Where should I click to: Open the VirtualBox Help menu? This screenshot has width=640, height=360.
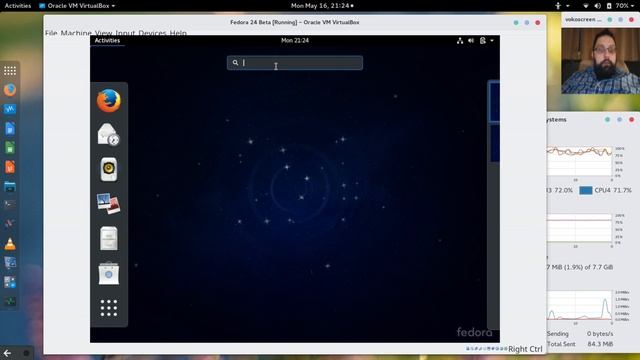(x=178, y=33)
